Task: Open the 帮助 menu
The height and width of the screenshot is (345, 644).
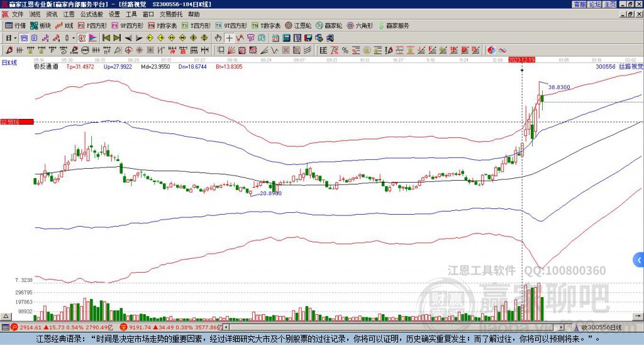Action: click(194, 14)
